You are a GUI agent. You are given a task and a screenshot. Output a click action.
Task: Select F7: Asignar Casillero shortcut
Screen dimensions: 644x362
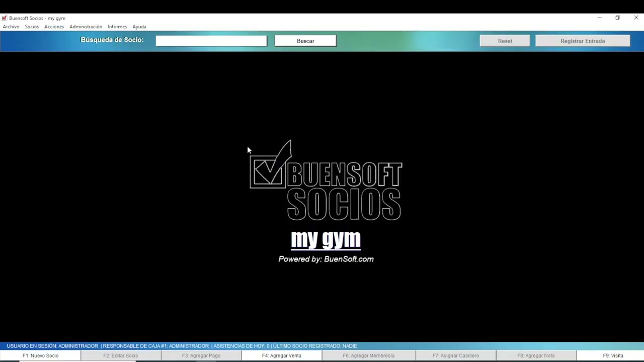[456, 355]
